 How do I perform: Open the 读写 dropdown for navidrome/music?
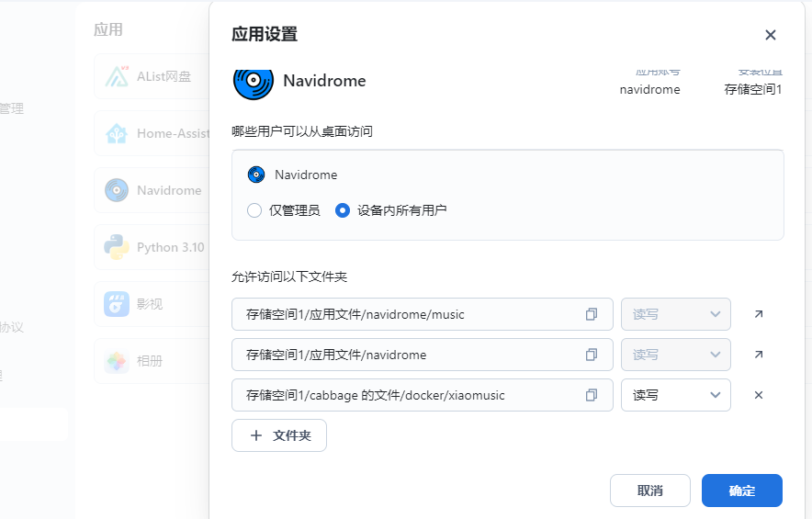point(676,314)
